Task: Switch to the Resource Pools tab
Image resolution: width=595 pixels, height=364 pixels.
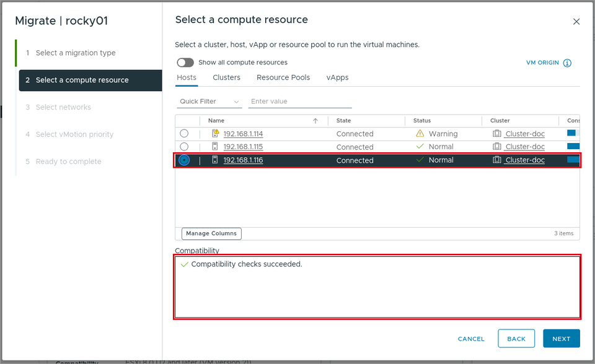Action: pyautogui.click(x=283, y=77)
